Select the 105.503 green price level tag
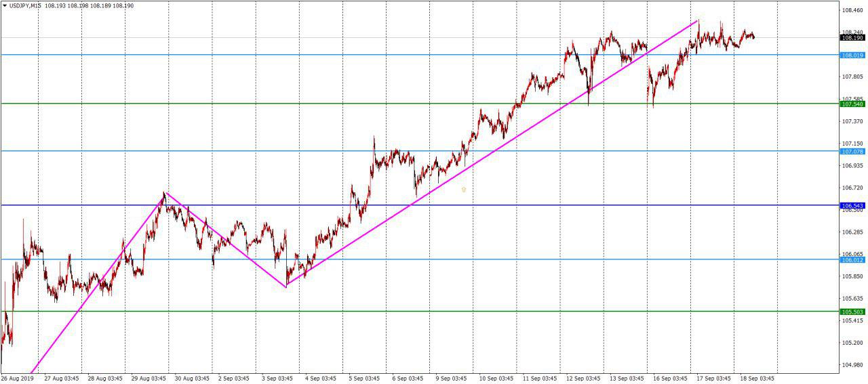 coord(852,312)
